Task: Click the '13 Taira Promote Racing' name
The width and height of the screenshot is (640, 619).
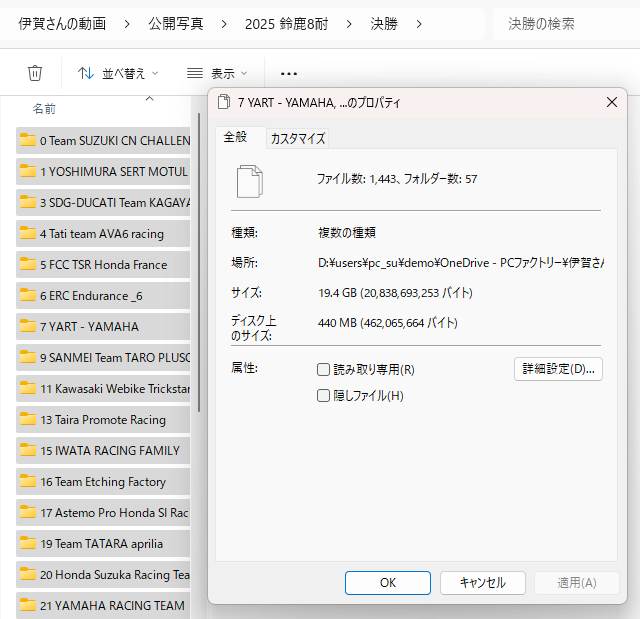Action: pos(103,420)
